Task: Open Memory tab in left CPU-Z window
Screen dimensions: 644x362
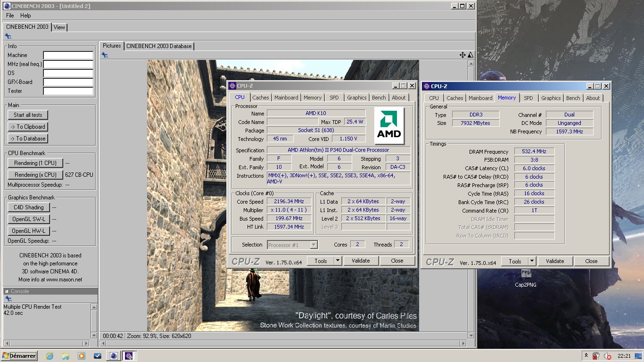Action: click(x=313, y=98)
